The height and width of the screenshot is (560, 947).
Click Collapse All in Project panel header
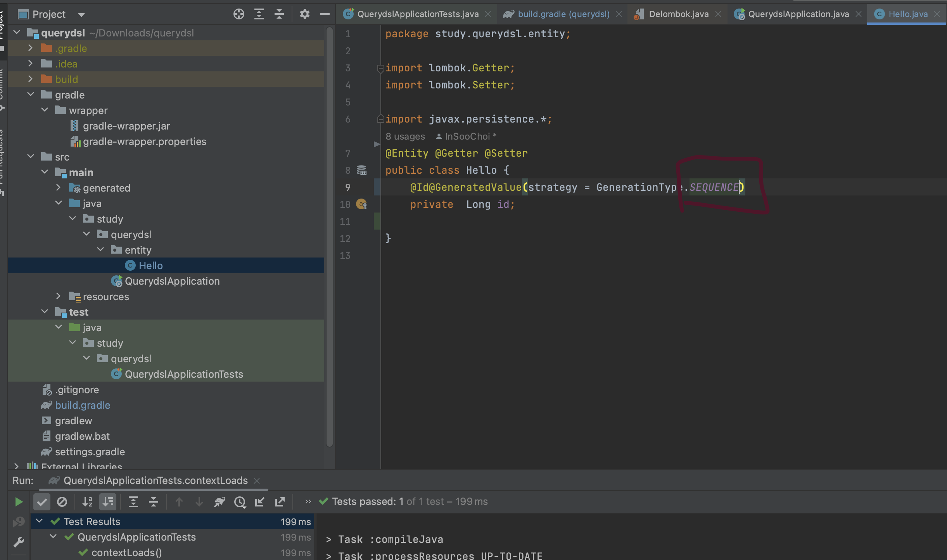[279, 14]
